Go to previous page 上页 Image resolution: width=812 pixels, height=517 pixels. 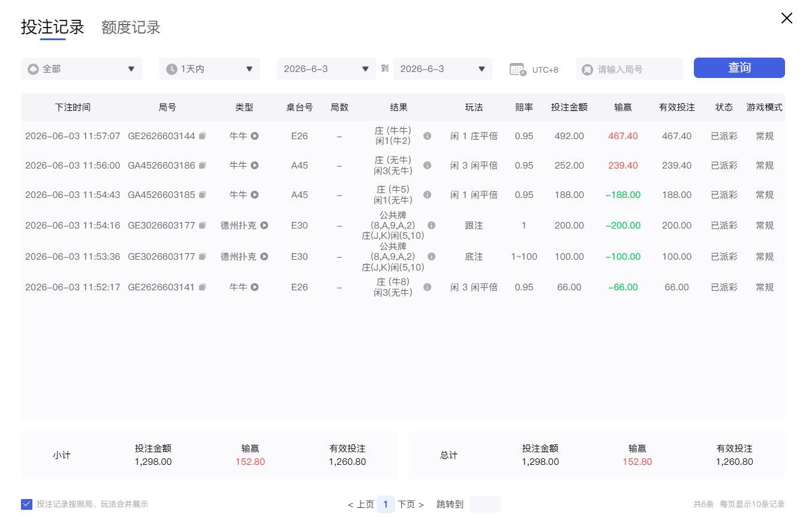point(361,504)
